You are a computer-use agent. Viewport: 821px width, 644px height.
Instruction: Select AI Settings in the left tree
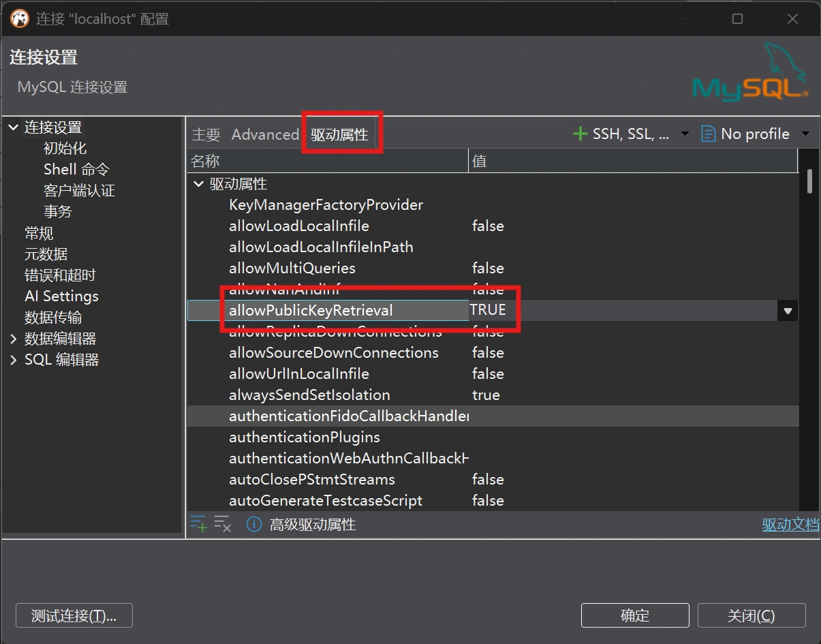(61, 296)
